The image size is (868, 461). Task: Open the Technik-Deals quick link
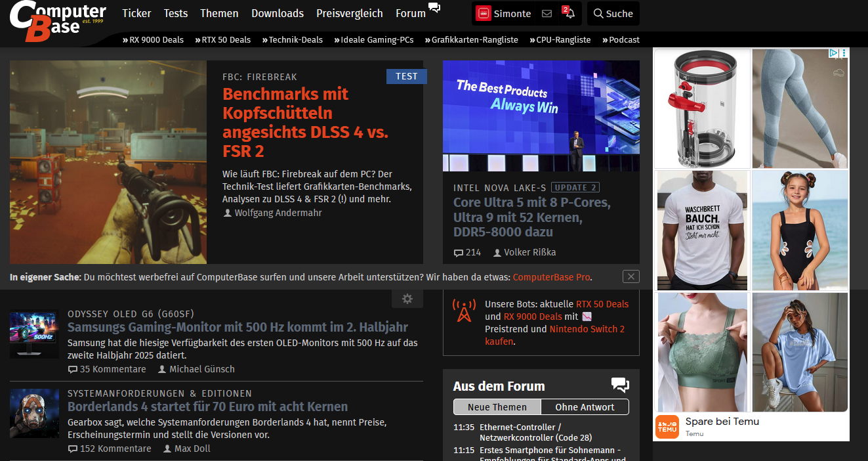[292, 39]
